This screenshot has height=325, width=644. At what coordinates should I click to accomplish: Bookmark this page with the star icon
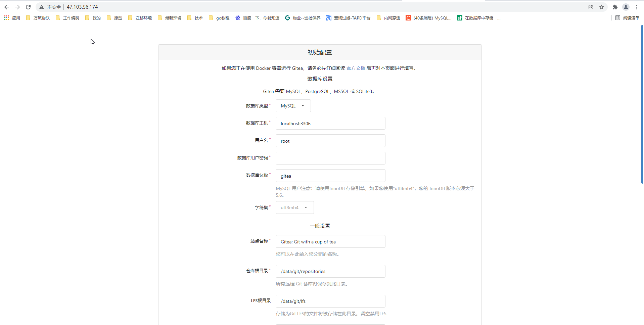[x=602, y=7]
